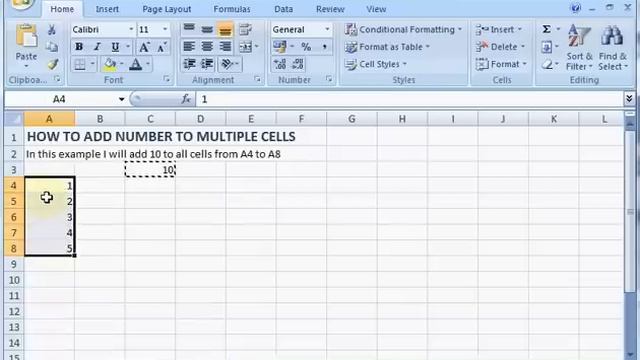Click the Delete cells button
Viewport: 640px width, 360px height.
(500, 47)
